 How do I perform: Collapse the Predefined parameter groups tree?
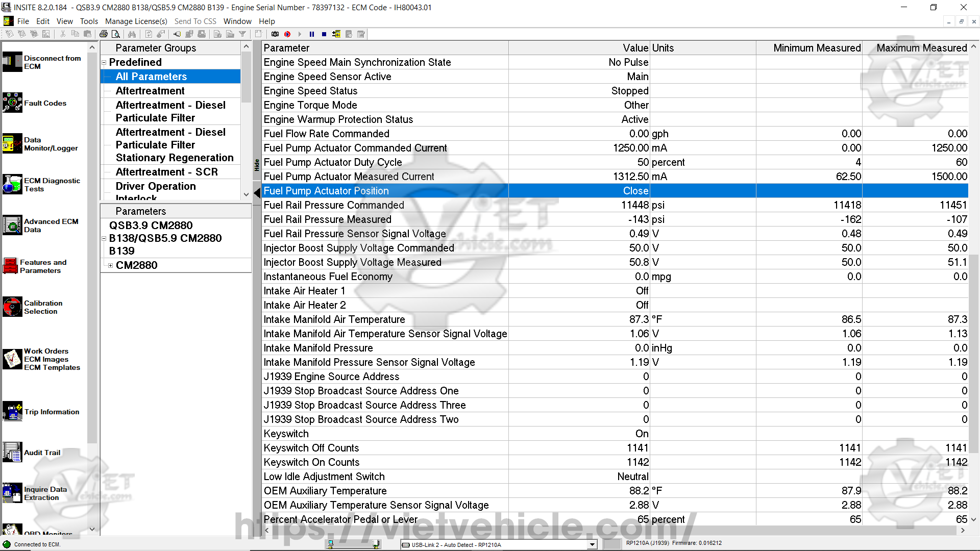point(104,63)
